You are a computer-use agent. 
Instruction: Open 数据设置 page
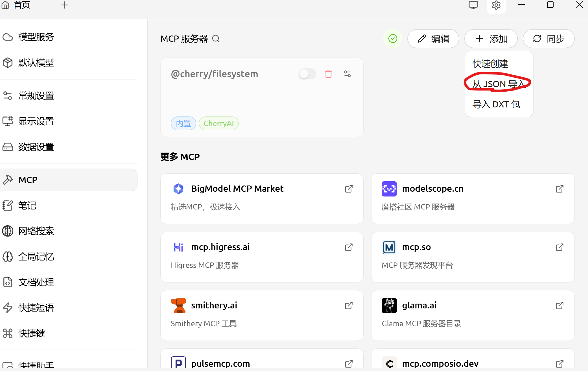pyautogui.click(x=69, y=147)
